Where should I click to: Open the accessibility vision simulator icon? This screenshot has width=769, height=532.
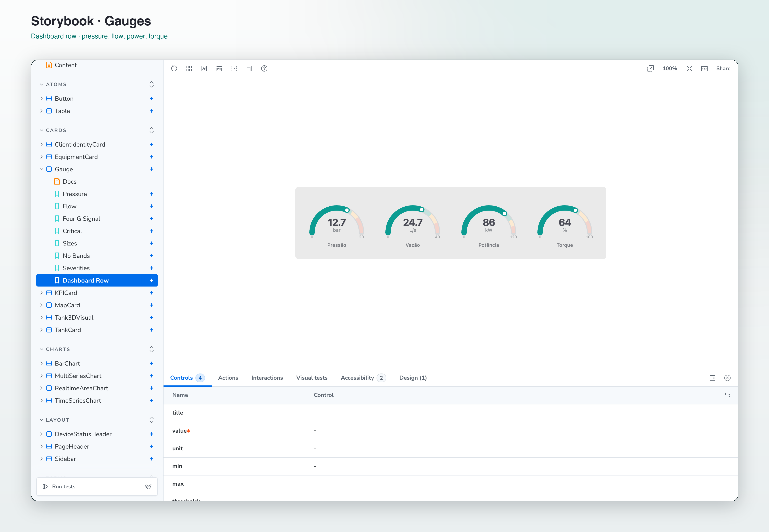pos(264,68)
